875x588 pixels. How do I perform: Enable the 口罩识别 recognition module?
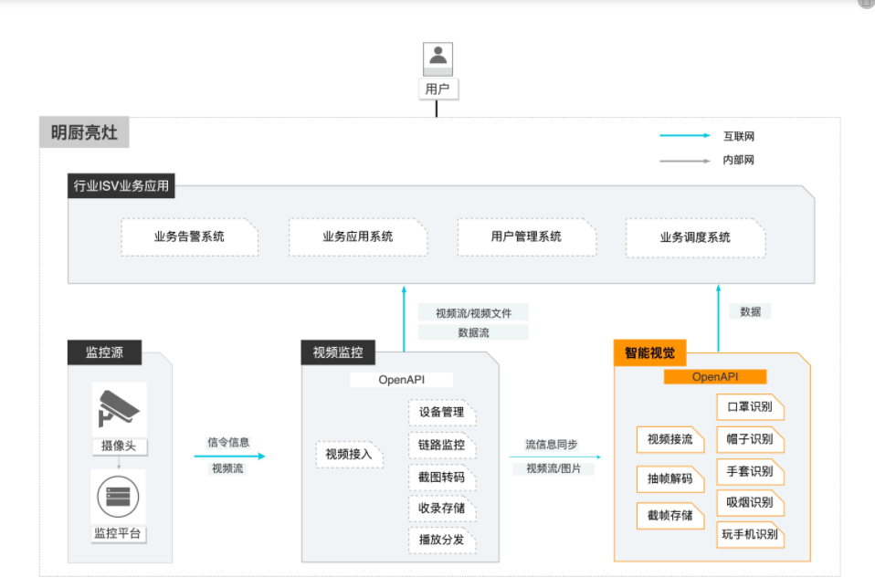point(751,407)
